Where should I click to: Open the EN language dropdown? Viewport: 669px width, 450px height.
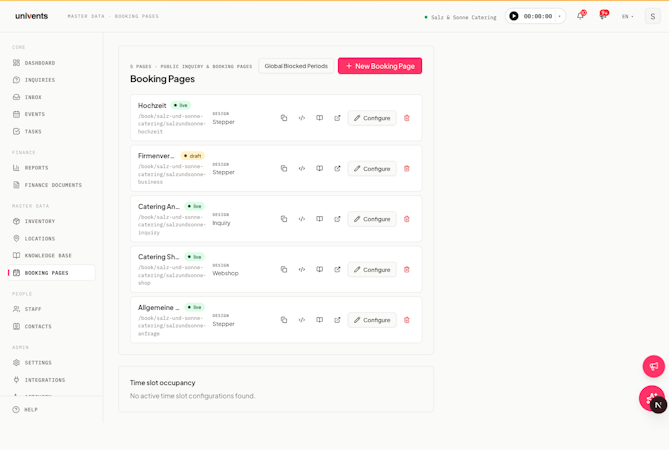627,16
